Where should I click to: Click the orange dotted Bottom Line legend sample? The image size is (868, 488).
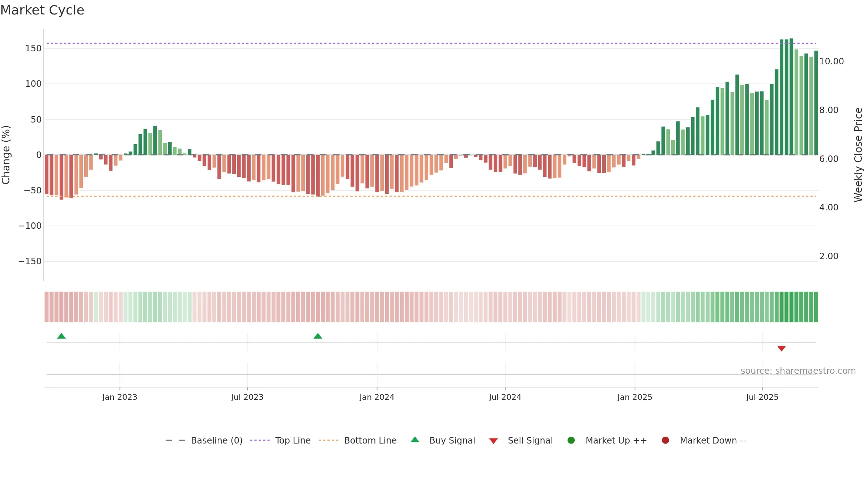[328, 440]
